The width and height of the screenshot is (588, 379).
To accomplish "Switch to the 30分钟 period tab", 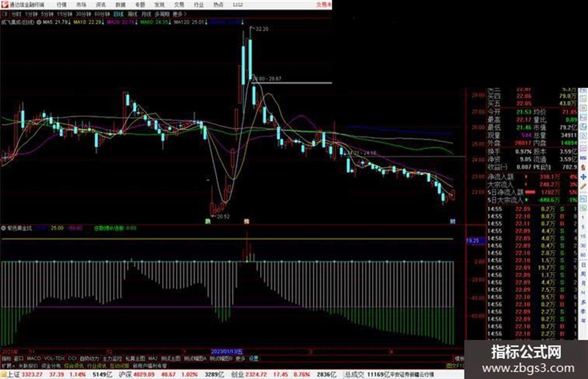I will coord(83,14).
